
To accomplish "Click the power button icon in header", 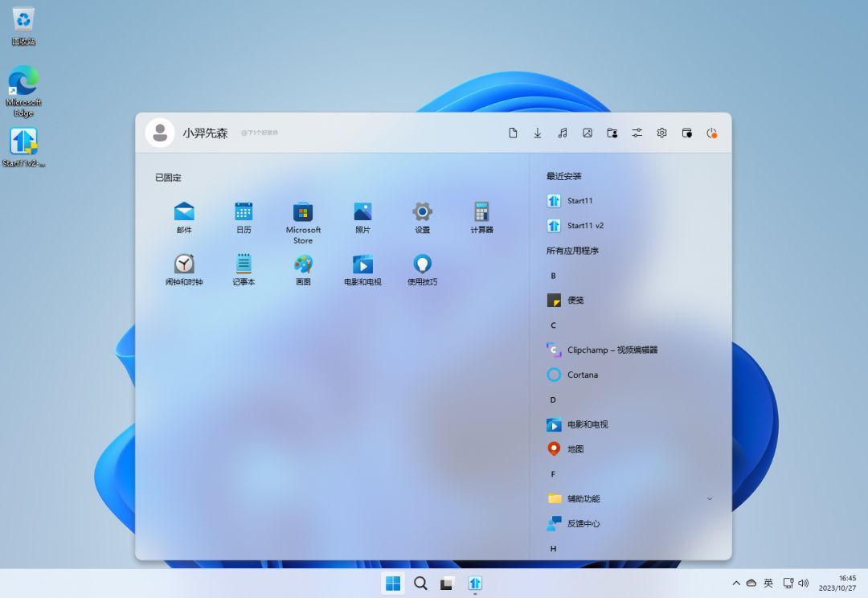I will [x=712, y=133].
